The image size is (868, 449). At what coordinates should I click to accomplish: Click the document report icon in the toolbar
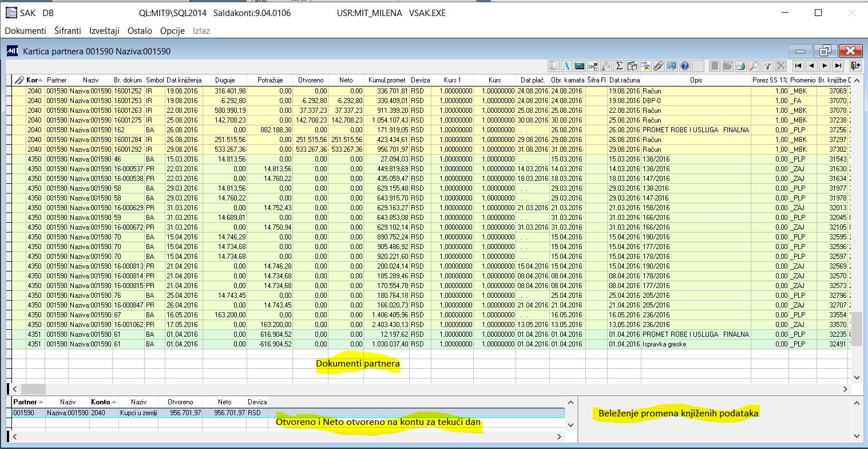click(553, 66)
